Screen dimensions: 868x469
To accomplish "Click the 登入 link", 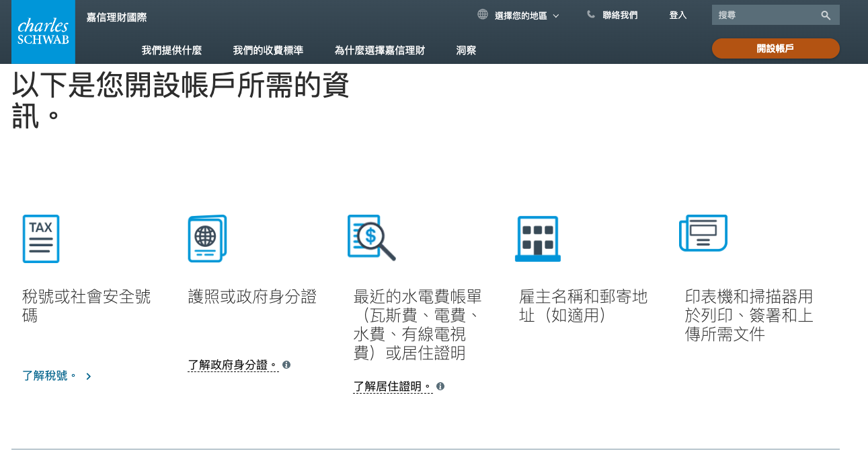I will point(678,14).
